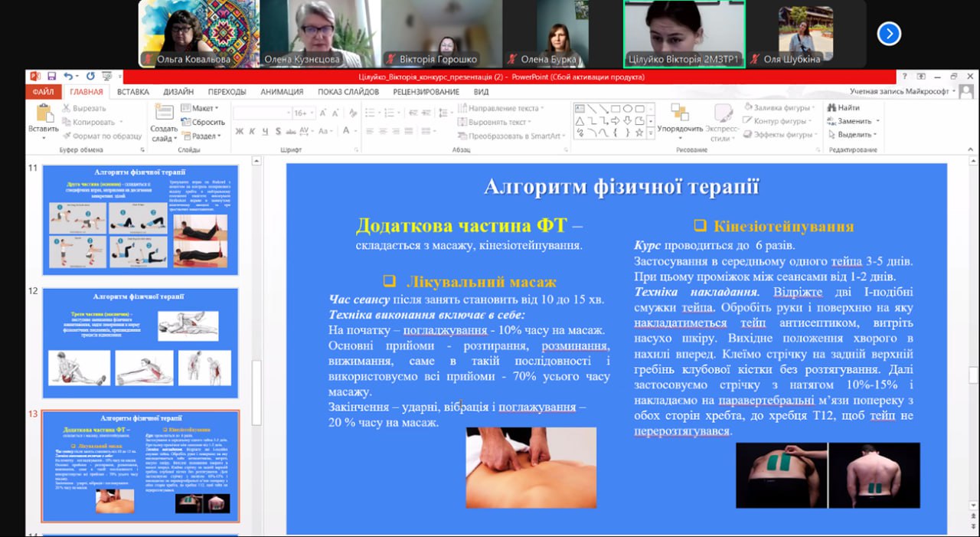This screenshot has width=980, height=537.
Task: Open the ВСТАВКА ribbon tab
Action: pos(133,92)
